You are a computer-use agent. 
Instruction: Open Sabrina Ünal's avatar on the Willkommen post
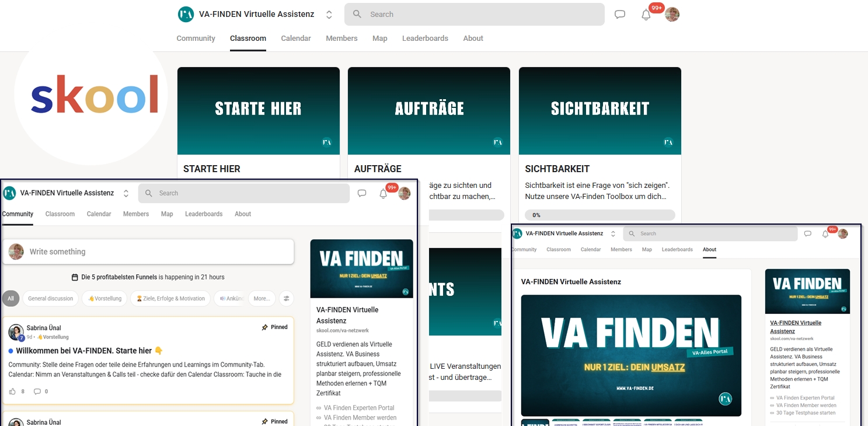coord(16,332)
